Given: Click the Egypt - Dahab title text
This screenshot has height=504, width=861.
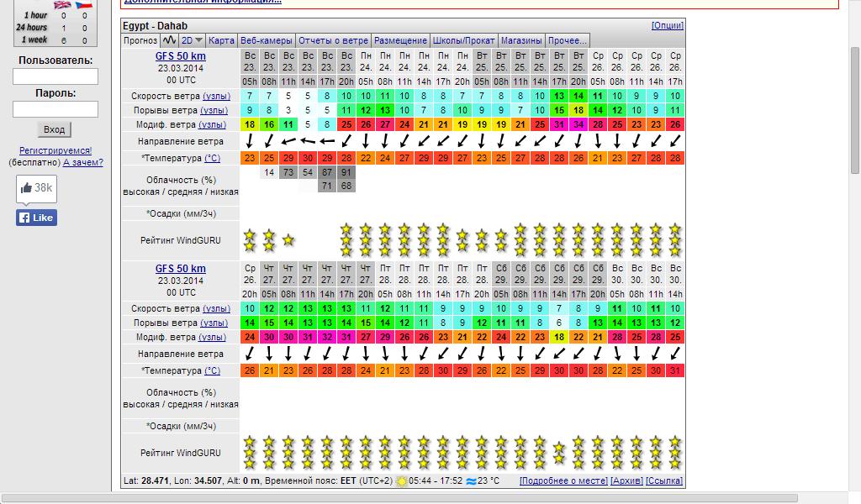Looking at the screenshot, I should [x=155, y=26].
